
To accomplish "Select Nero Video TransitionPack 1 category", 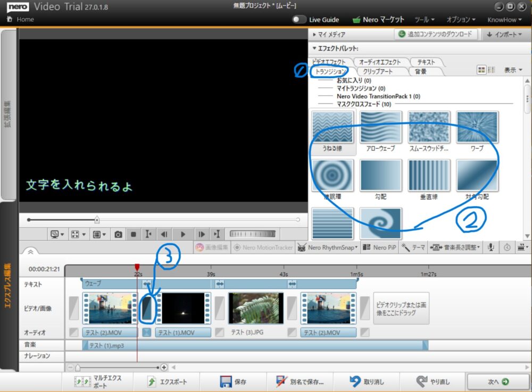I will tap(378, 96).
